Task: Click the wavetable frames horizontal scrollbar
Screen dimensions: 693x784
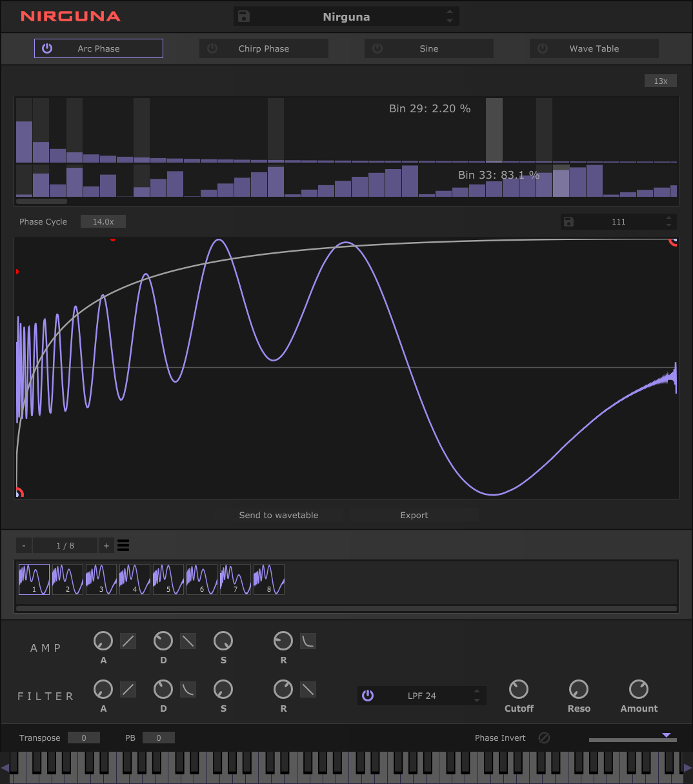Action: 346,608
